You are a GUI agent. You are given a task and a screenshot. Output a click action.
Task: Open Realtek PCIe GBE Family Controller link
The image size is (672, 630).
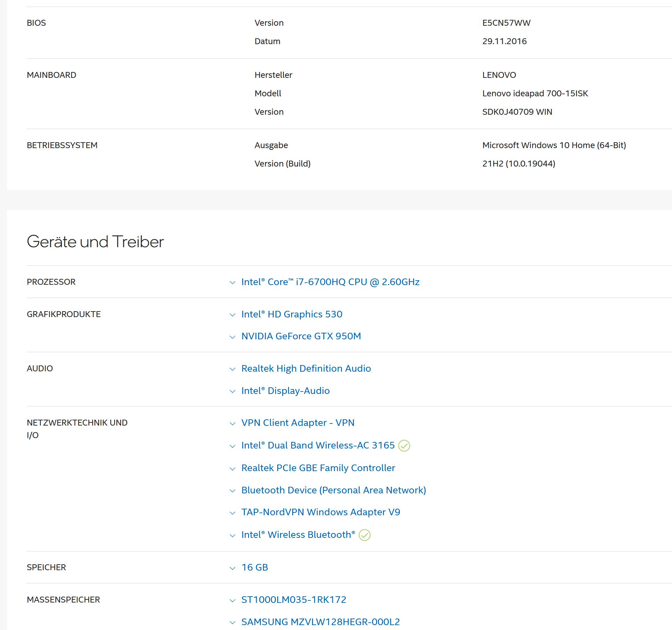[x=318, y=468]
